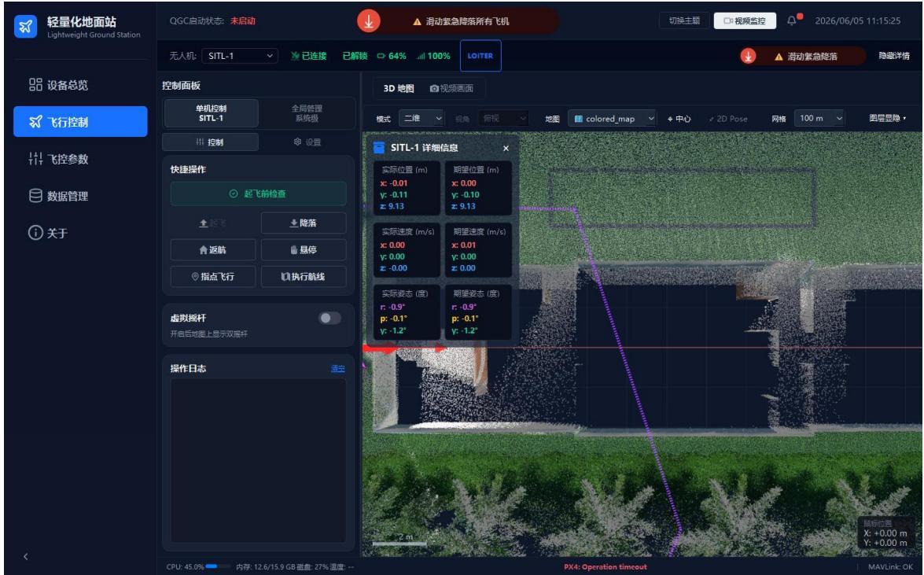924x575 pixels.
Task: Click the 降落 land button
Action: [304, 223]
